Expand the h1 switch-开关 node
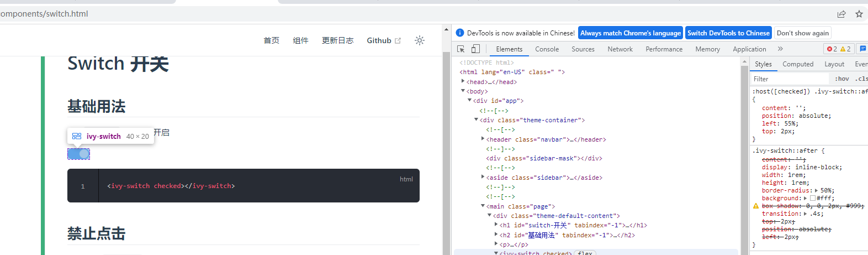The height and width of the screenshot is (255, 868). click(496, 225)
